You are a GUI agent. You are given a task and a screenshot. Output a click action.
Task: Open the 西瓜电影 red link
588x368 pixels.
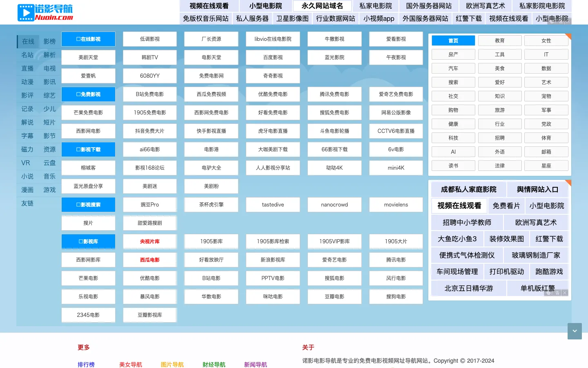pos(150,260)
